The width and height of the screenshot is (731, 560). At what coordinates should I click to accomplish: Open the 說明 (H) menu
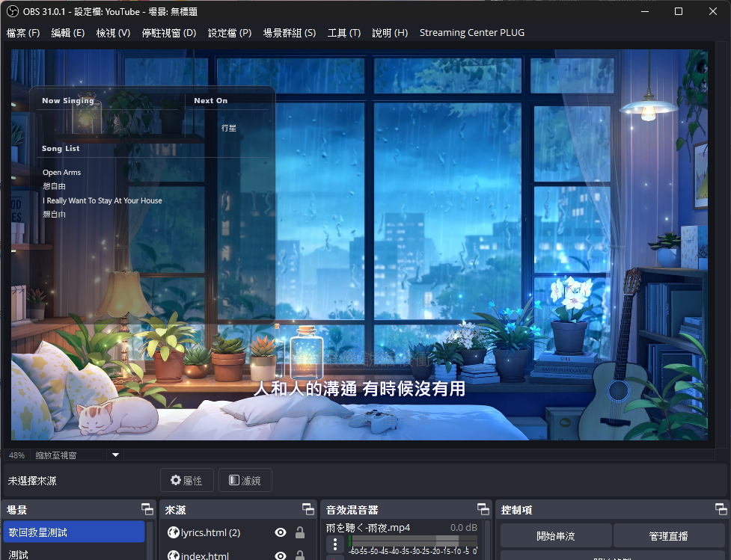click(390, 33)
